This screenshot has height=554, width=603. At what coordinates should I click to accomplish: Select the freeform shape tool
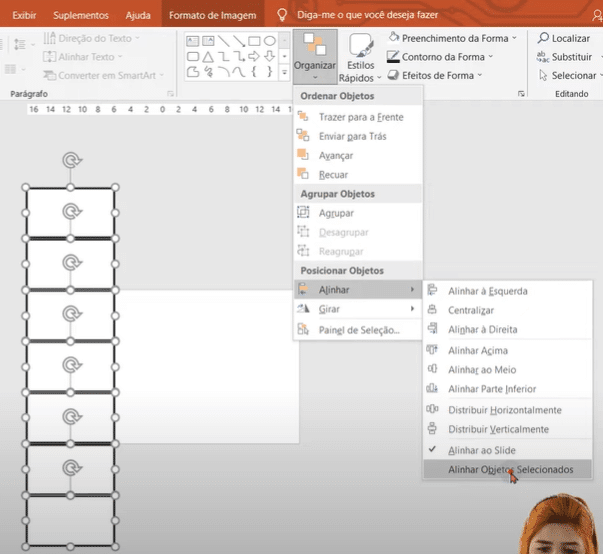pos(193,72)
